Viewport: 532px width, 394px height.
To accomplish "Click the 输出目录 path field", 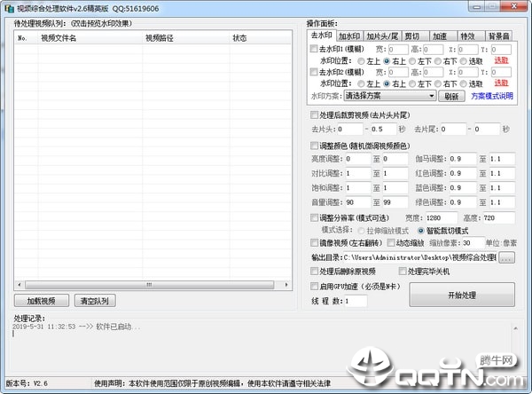I will (x=419, y=257).
